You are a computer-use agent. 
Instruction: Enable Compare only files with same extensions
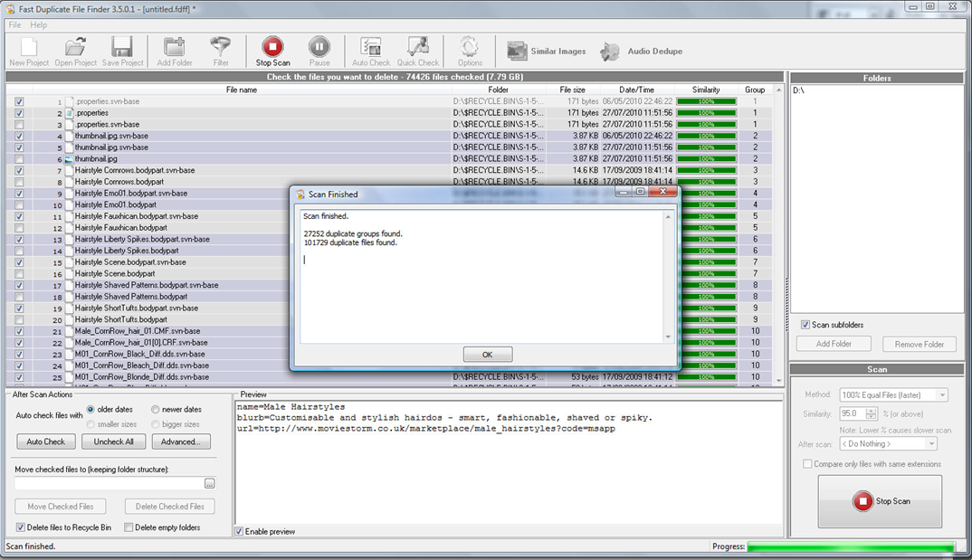(807, 464)
